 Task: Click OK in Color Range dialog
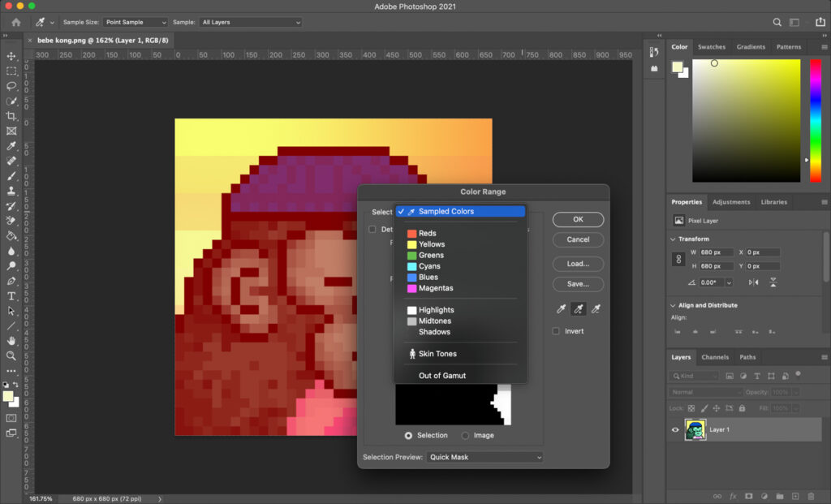click(578, 219)
